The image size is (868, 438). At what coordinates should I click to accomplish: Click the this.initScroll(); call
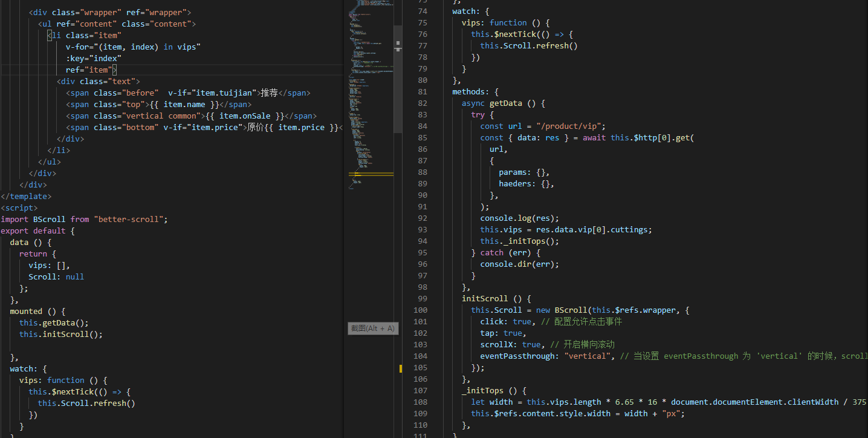pos(61,334)
